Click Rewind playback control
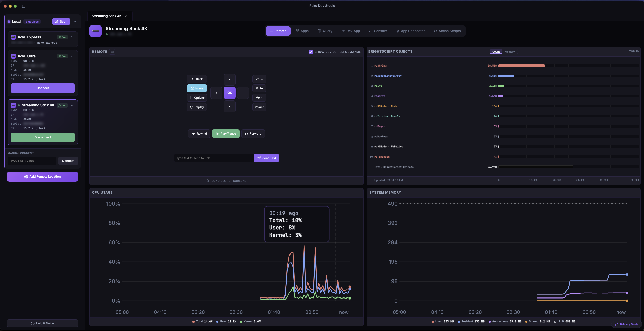 point(199,134)
